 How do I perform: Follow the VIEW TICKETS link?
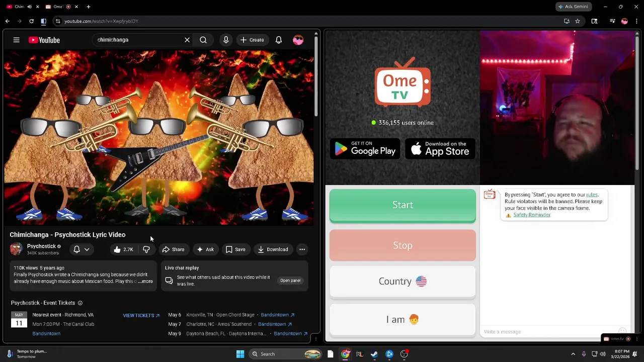coord(141,315)
